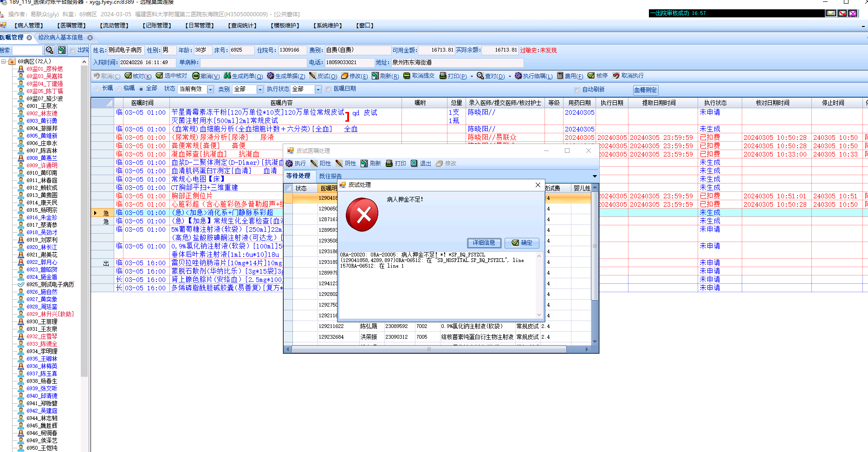Select the 全部 radio button
868x452 pixels.
(x=141, y=89)
